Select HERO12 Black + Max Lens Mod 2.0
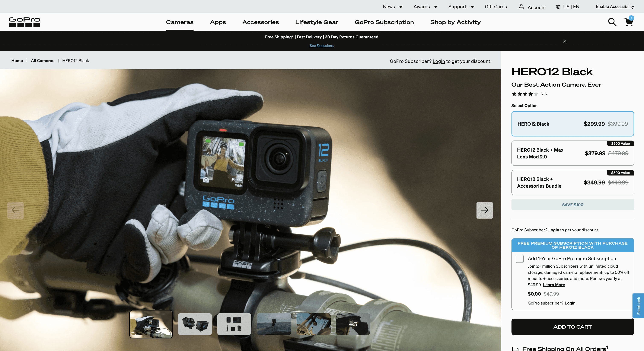 [x=573, y=153]
